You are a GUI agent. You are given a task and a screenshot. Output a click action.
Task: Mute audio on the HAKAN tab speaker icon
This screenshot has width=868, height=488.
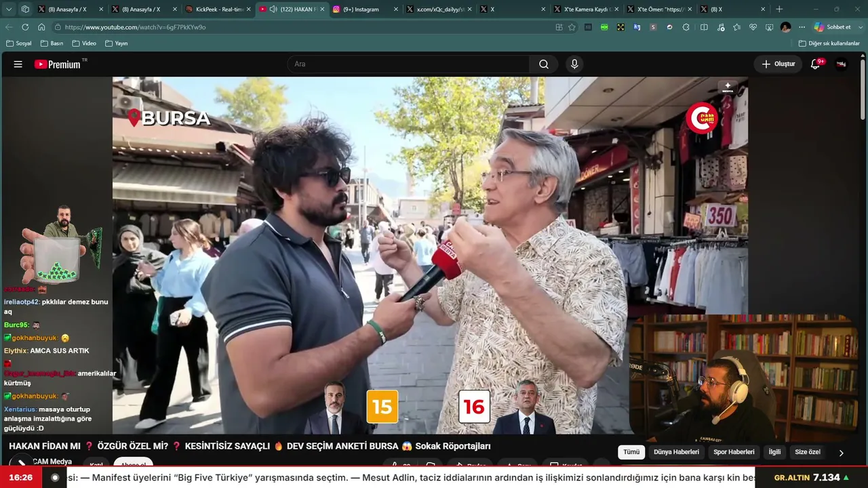click(273, 9)
